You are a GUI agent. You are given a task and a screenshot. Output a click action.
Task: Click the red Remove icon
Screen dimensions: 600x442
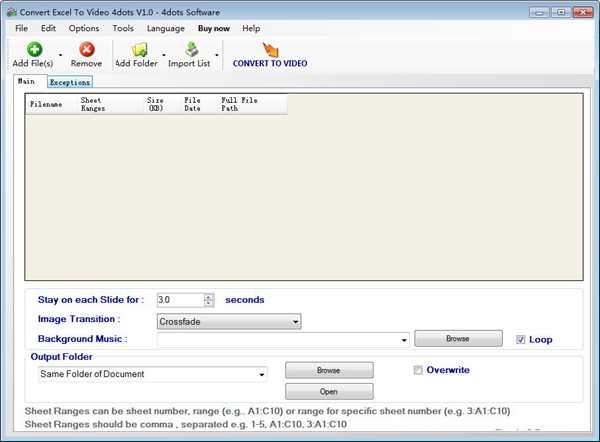[87, 50]
